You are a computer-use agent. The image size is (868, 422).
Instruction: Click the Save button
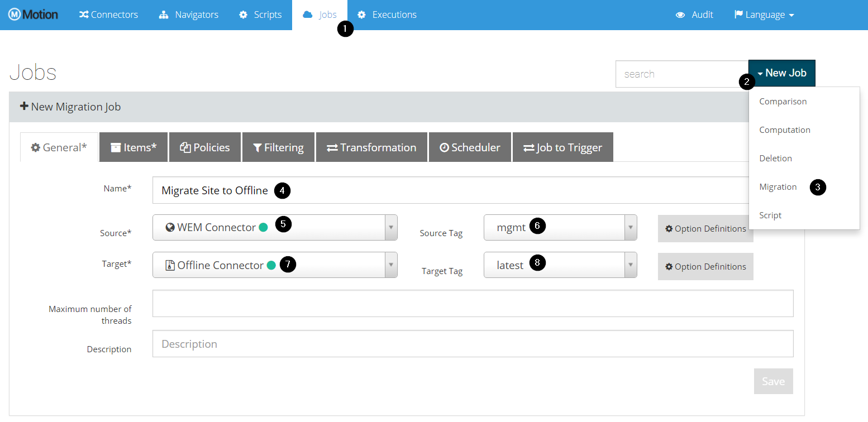click(x=774, y=381)
